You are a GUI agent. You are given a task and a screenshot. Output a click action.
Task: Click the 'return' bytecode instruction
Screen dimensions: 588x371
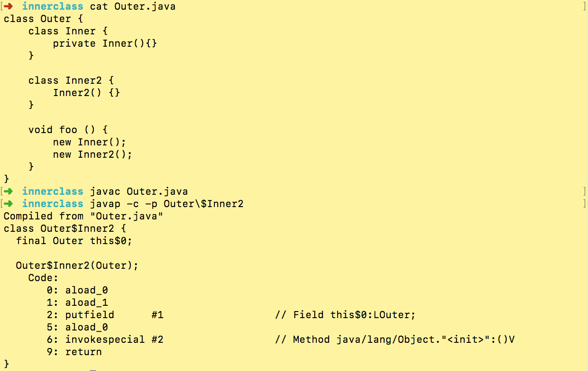pos(83,352)
